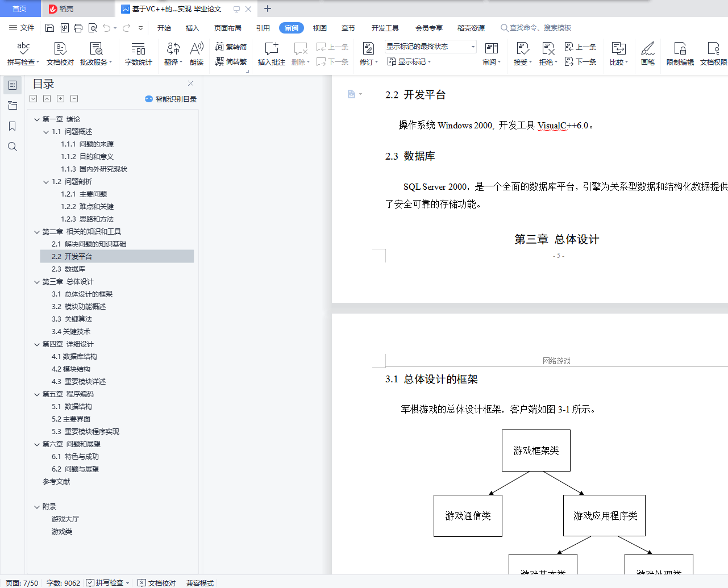Switch to the 开发工具 ribbon tab
728x588 pixels.
pyautogui.click(x=385, y=28)
